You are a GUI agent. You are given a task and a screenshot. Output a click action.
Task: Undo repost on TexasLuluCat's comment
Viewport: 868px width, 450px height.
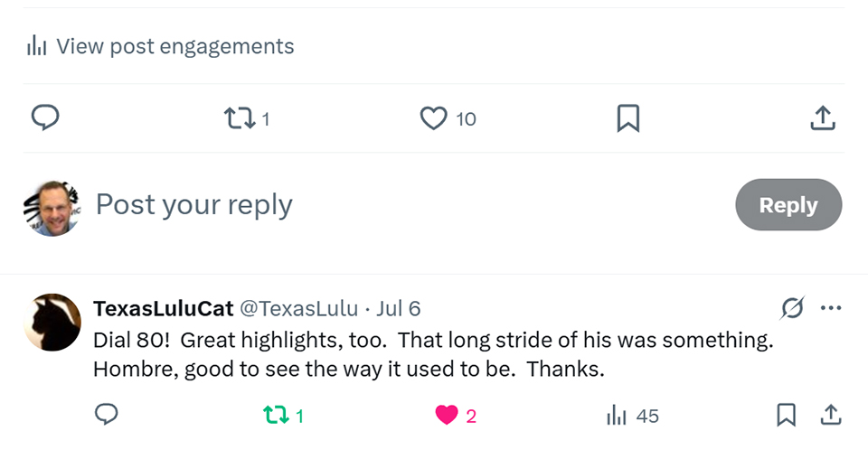click(x=274, y=416)
